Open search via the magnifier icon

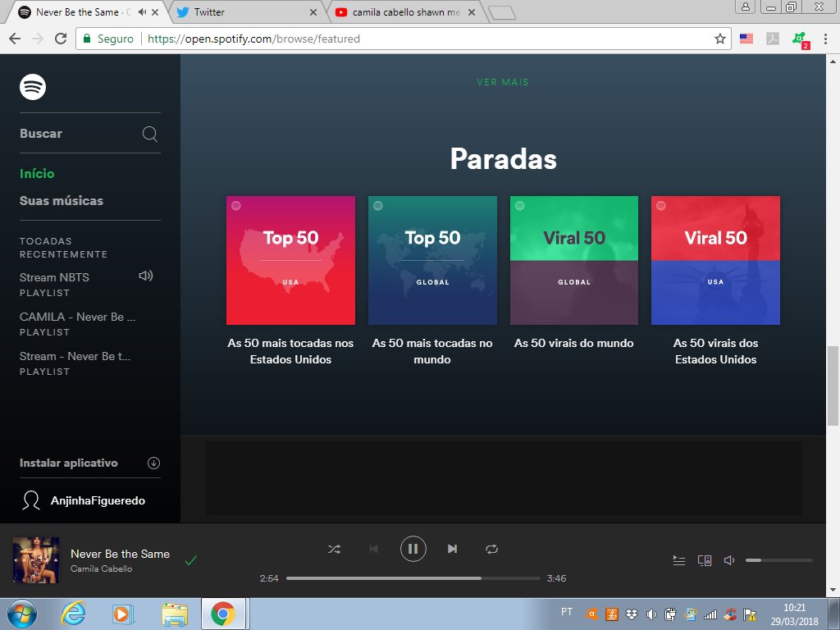[x=150, y=134]
